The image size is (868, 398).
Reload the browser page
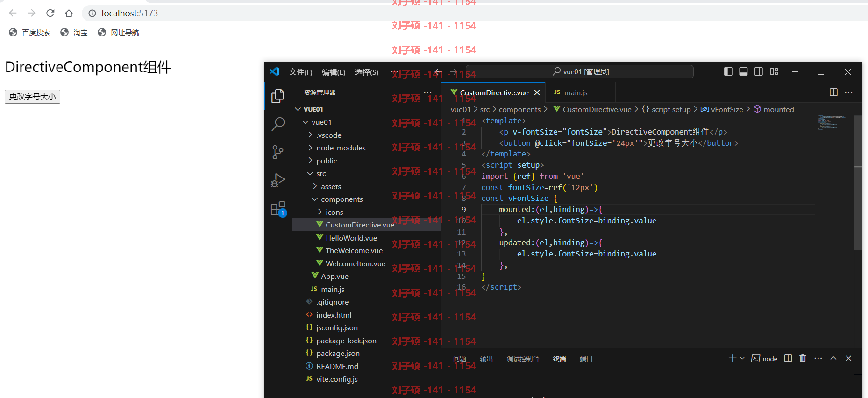coord(50,13)
